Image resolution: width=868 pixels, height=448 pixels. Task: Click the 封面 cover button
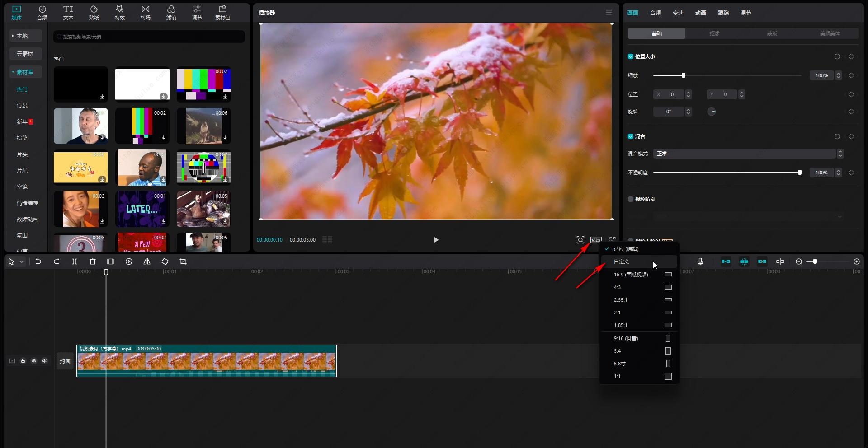point(65,361)
